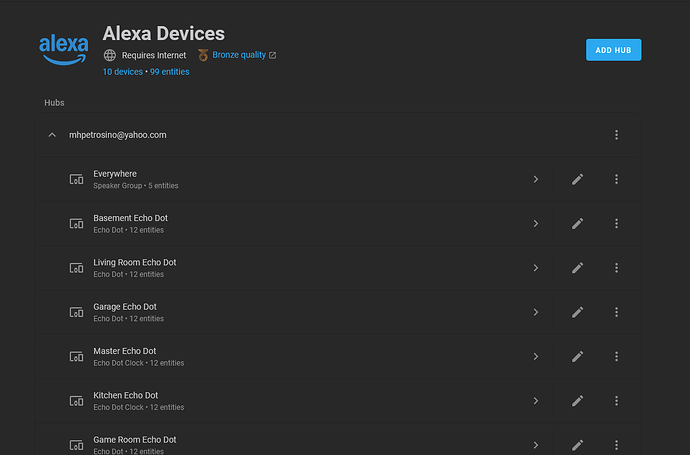Screen dimensions: 690x455
Task: Open hub menu for mhpetrosino@yahoo.com
Action: pos(616,135)
